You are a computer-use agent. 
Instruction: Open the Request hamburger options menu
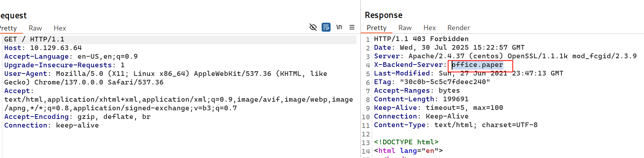[352, 27]
